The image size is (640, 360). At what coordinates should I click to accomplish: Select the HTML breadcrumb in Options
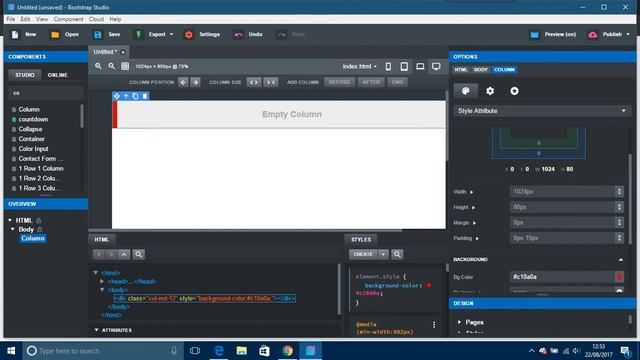point(461,70)
